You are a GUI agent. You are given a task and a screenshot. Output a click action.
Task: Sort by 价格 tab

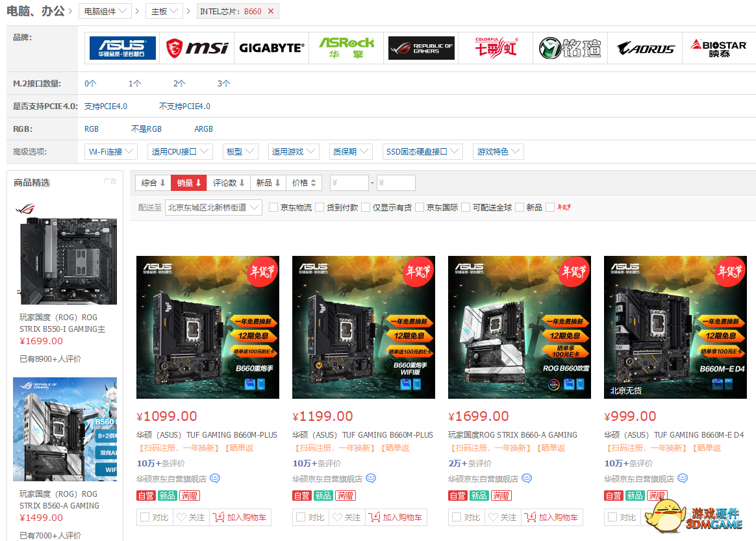pyautogui.click(x=304, y=182)
